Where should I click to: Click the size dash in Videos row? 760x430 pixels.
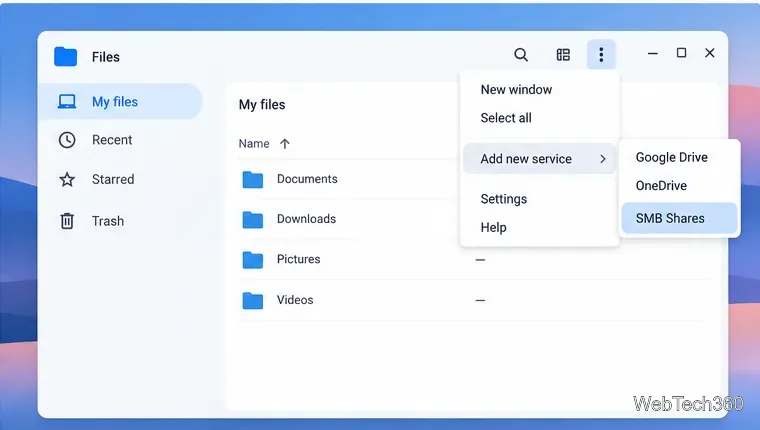(480, 301)
